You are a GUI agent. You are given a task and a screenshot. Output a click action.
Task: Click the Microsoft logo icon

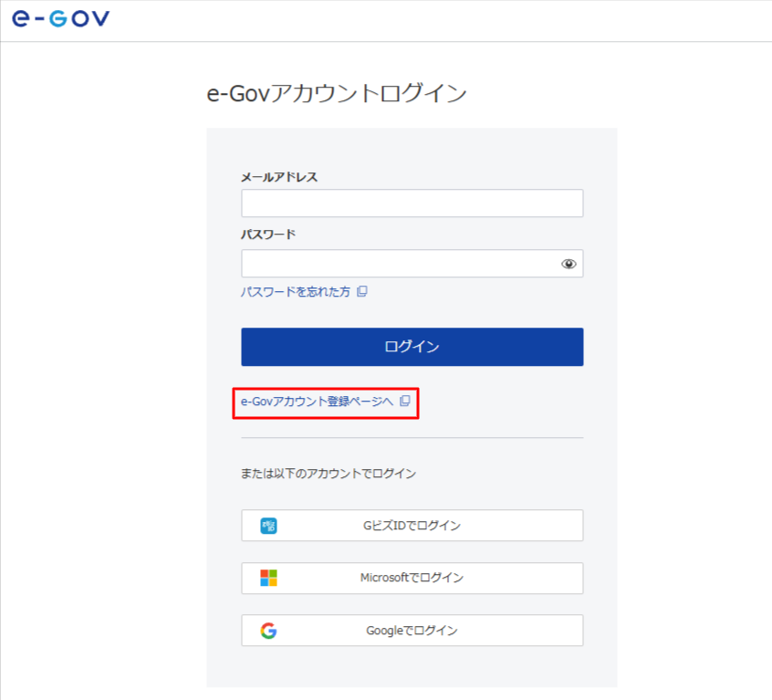pos(268,578)
